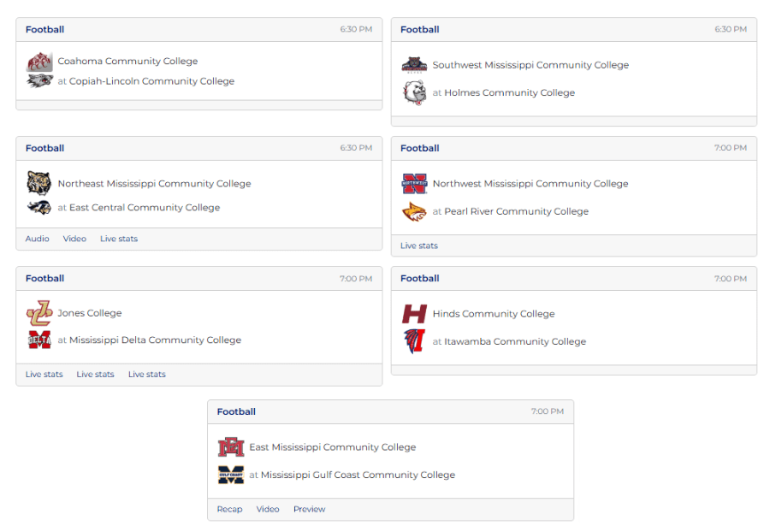Click the Northeast Mississippi tiger logo
The image size is (770, 532).
[x=39, y=183]
